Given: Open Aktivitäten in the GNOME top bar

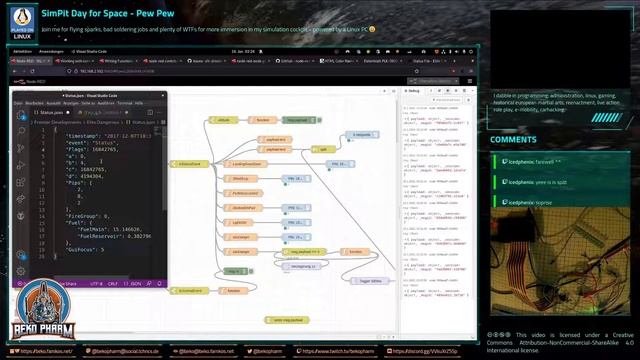Looking at the screenshot, I should [x=22, y=52].
